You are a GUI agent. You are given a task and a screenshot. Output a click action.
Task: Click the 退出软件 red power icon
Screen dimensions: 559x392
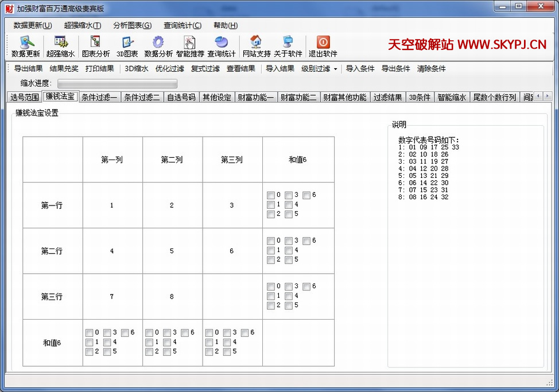point(323,42)
